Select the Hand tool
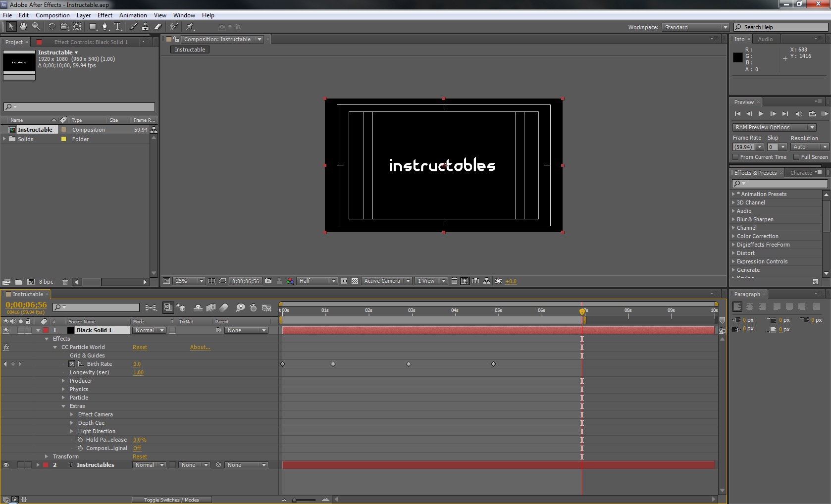The image size is (831, 504). click(23, 27)
